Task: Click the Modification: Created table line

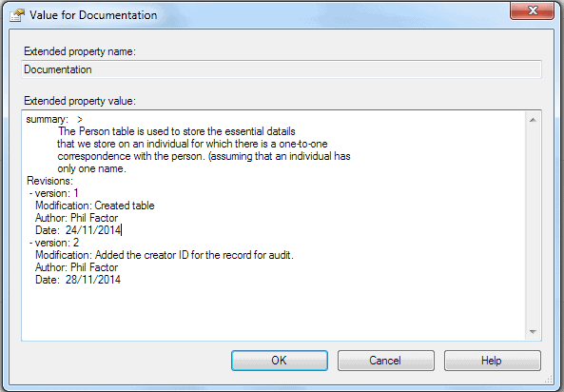Action: tap(94, 206)
